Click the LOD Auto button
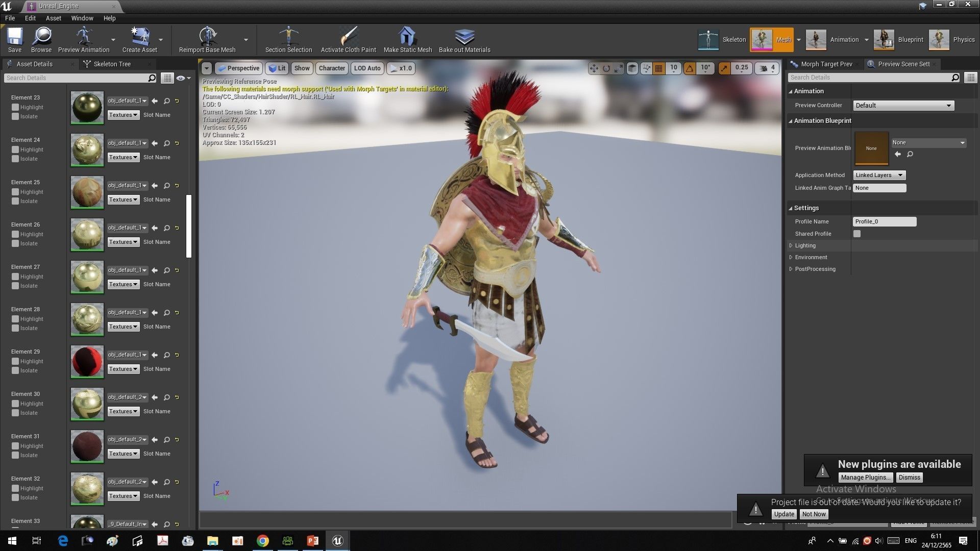The width and height of the screenshot is (980, 551). pos(367,68)
